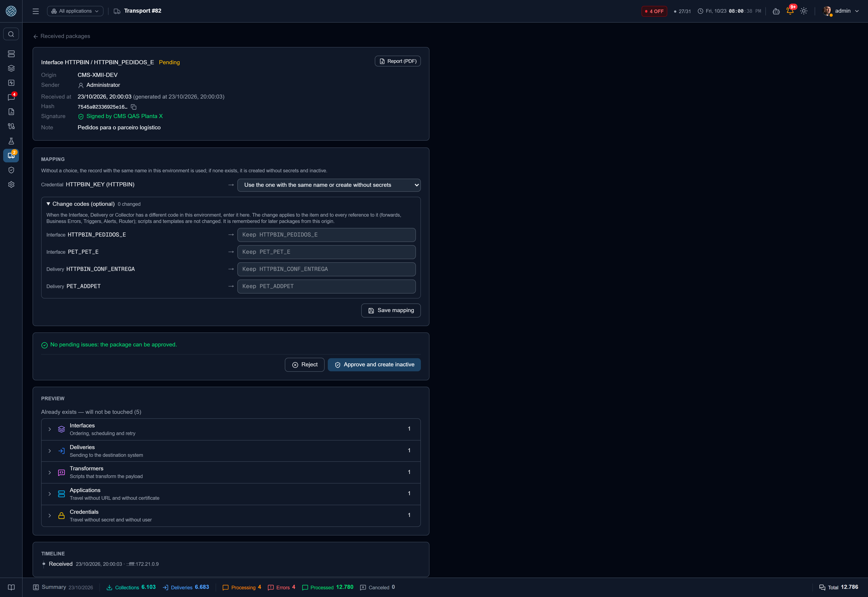Open the activity monitor icon in sidebar
Image resolution: width=868 pixels, height=597 pixels.
click(x=11, y=83)
